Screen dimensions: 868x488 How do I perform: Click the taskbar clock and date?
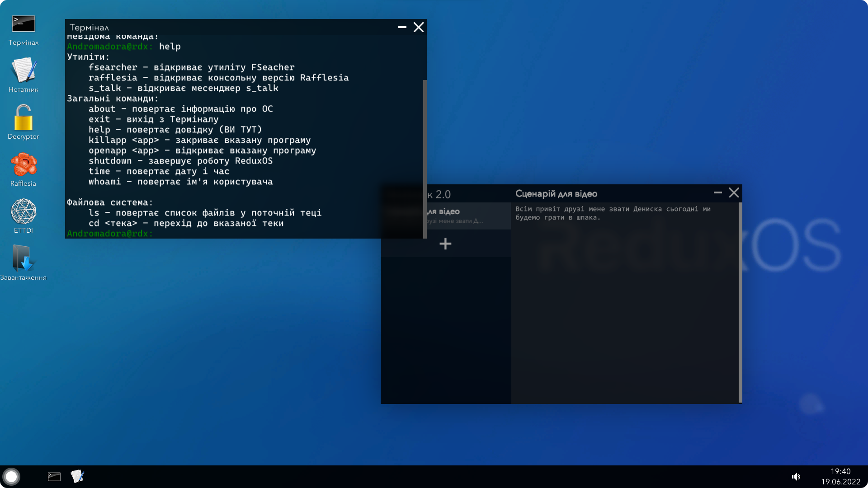pos(840,477)
